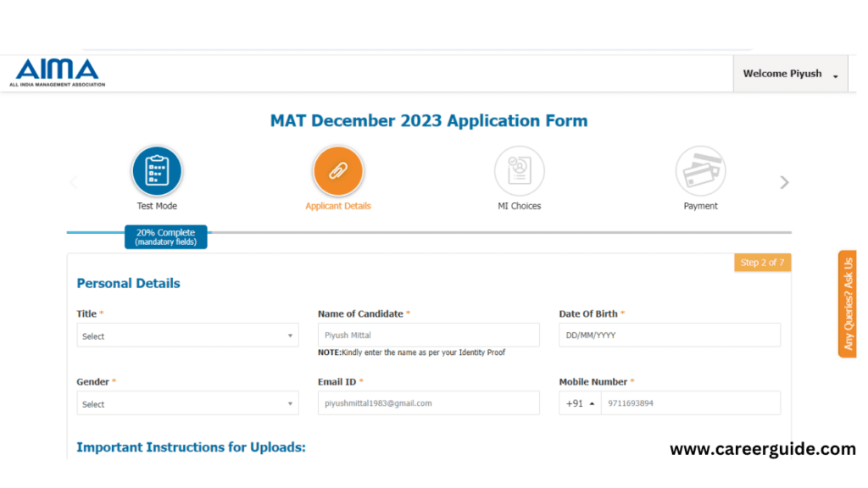Click the Mobile Number input field
The width and height of the screenshot is (868, 488).
coord(691,403)
